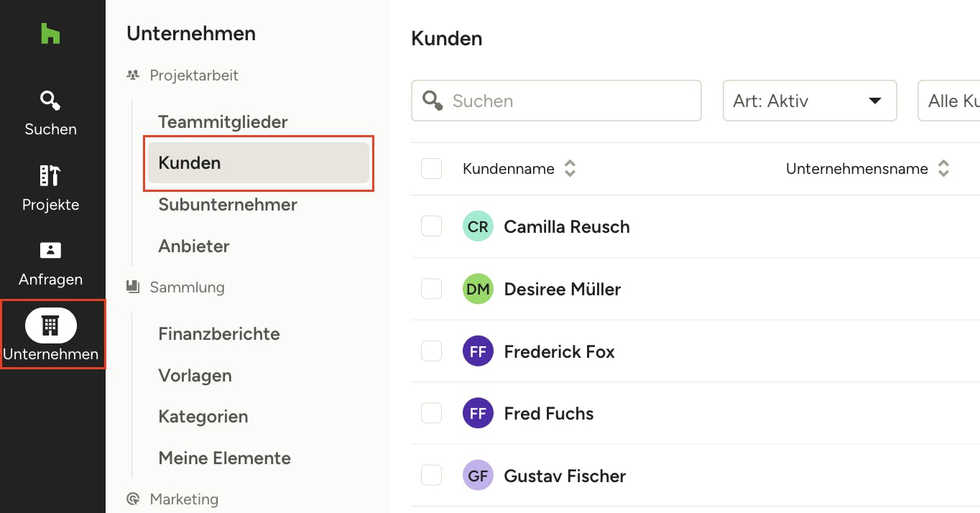This screenshot has width=980, height=513.
Task: Open the Finanzberichte menu item
Action: [x=219, y=334]
